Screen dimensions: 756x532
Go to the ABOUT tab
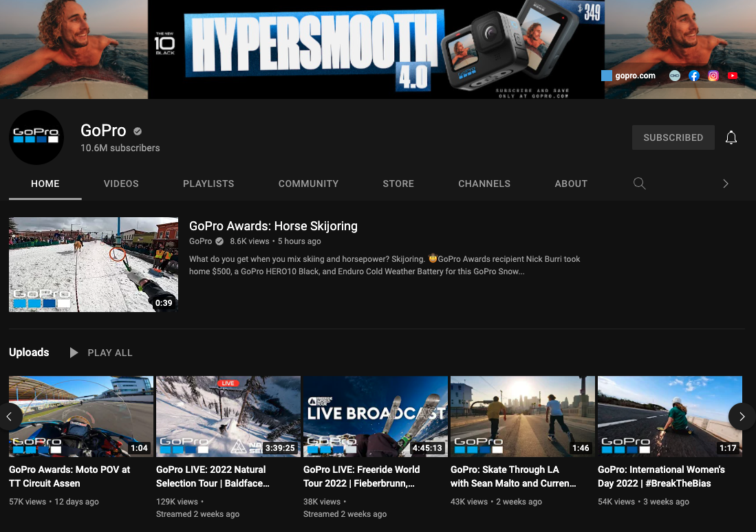coord(571,184)
